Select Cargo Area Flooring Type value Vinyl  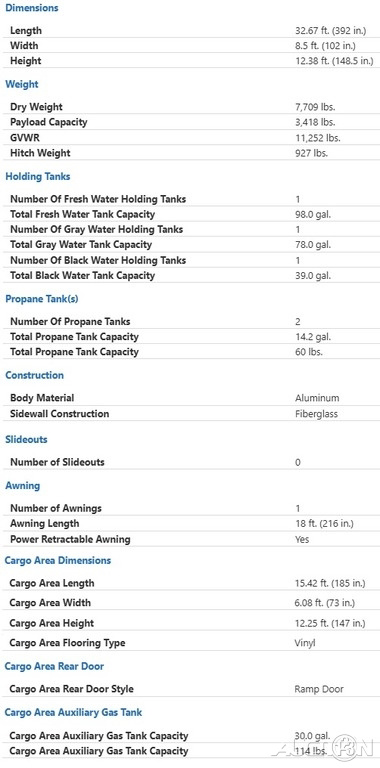pyautogui.click(x=305, y=643)
